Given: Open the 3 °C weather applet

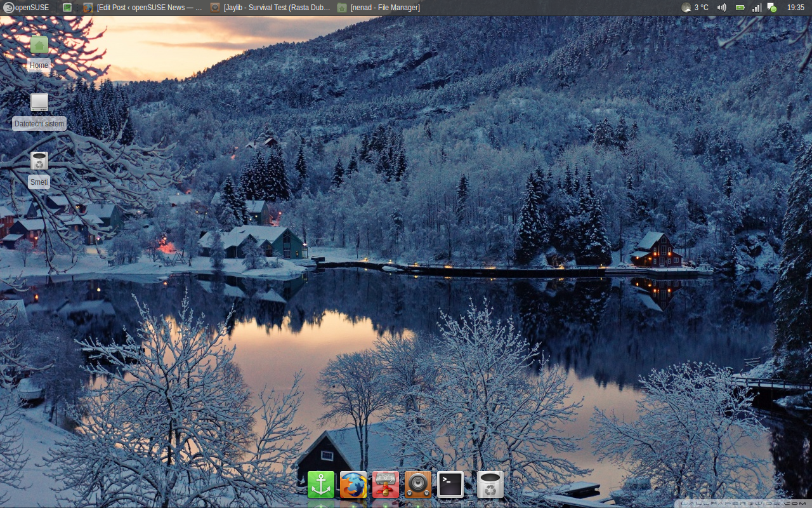Looking at the screenshot, I should 695,8.
